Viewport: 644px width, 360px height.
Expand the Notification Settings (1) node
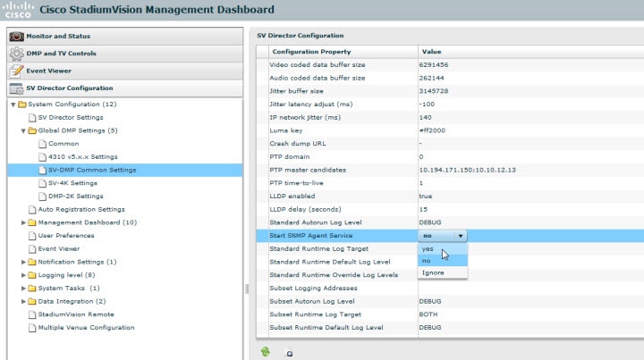click(23, 262)
